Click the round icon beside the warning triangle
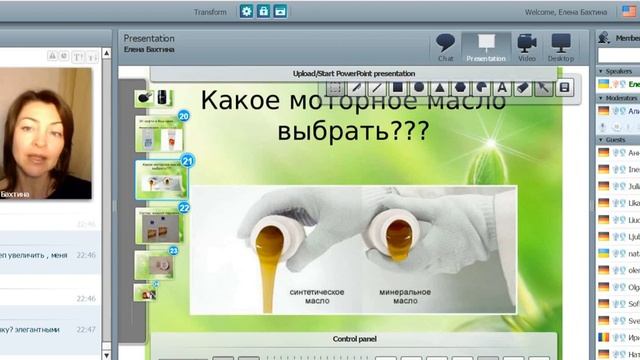640x360 pixels. click(x=64, y=56)
